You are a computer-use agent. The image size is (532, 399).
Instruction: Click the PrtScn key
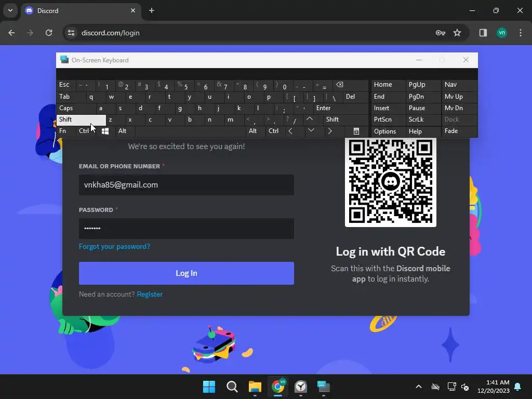(388, 119)
